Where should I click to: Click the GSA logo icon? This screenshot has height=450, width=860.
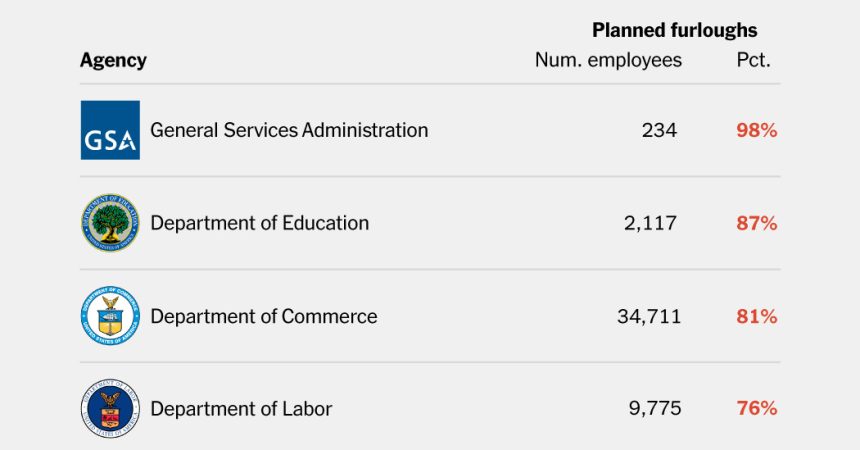click(110, 130)
